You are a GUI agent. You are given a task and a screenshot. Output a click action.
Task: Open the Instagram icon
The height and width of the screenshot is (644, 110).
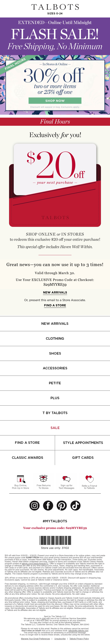point(34,505)
